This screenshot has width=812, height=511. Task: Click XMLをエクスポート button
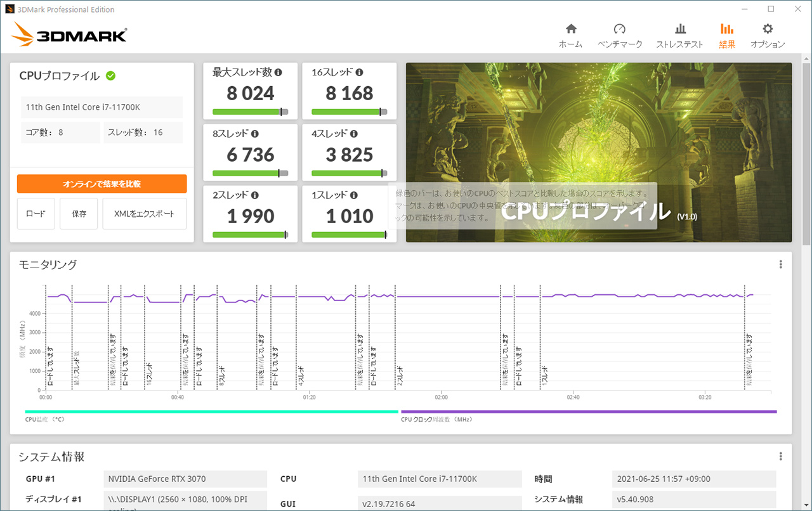point(145,214)
